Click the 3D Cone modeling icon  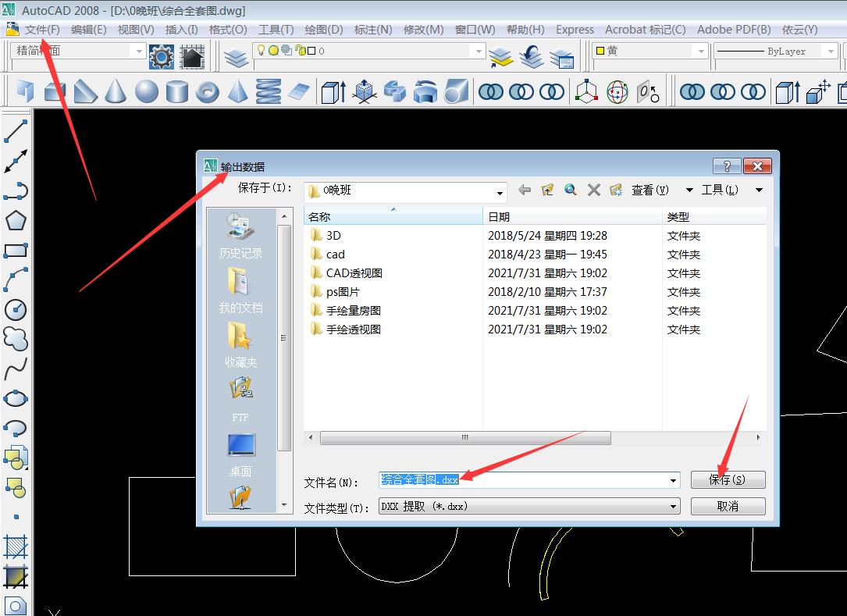pyautogui.click(x=116, y=91)
